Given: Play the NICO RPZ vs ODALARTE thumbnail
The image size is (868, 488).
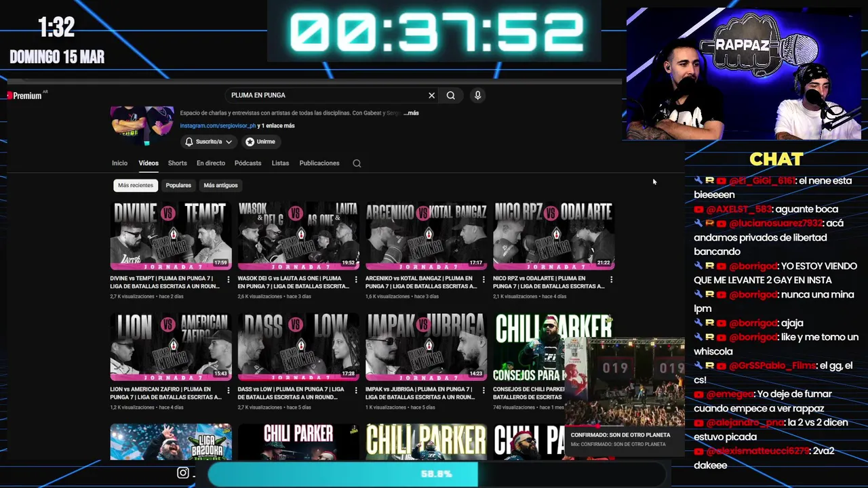Looking at the screenshot, I should pyautogui.click(x=554, y=236).
